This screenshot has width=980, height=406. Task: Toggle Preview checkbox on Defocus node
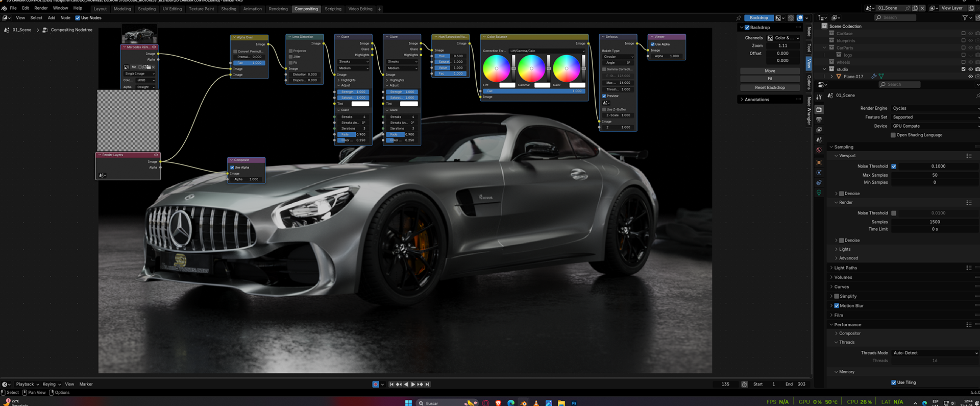point(604,96)
